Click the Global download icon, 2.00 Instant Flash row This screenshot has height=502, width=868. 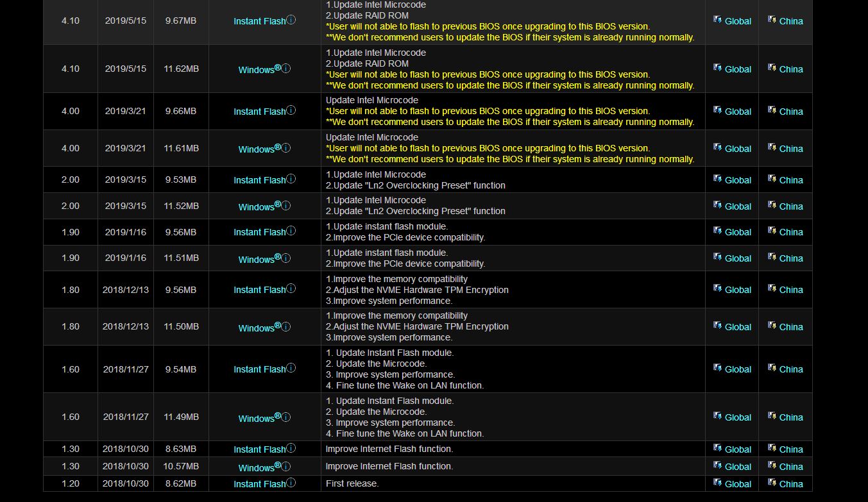click(x=717, y=179)
